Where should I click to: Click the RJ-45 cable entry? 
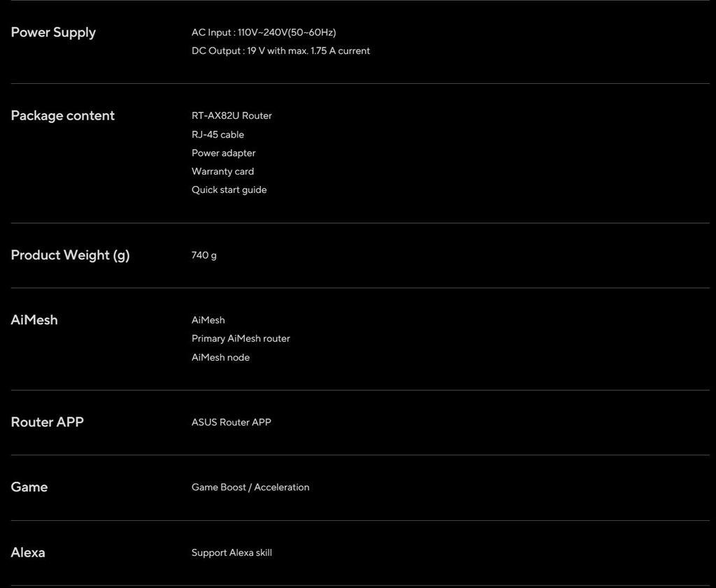click(x=218, y=135)
